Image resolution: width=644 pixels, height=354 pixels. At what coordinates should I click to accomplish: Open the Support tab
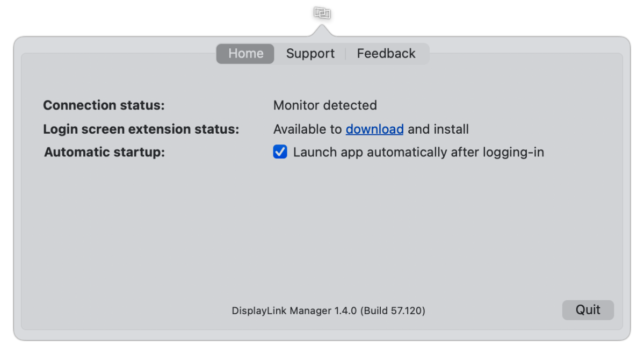click(x=310, y=53)
